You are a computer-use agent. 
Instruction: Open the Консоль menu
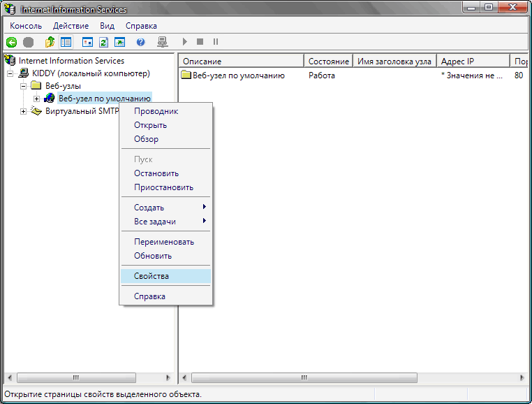coord(26,26)
